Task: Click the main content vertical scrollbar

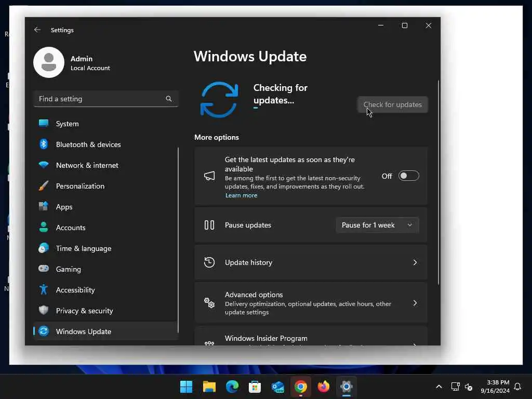Action: click(x=438, y=182)
